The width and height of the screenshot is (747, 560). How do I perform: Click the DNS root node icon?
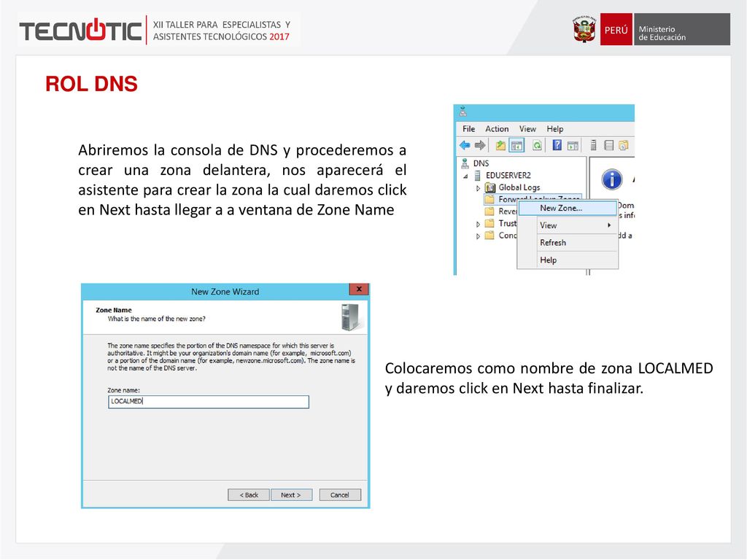point(465,163)
